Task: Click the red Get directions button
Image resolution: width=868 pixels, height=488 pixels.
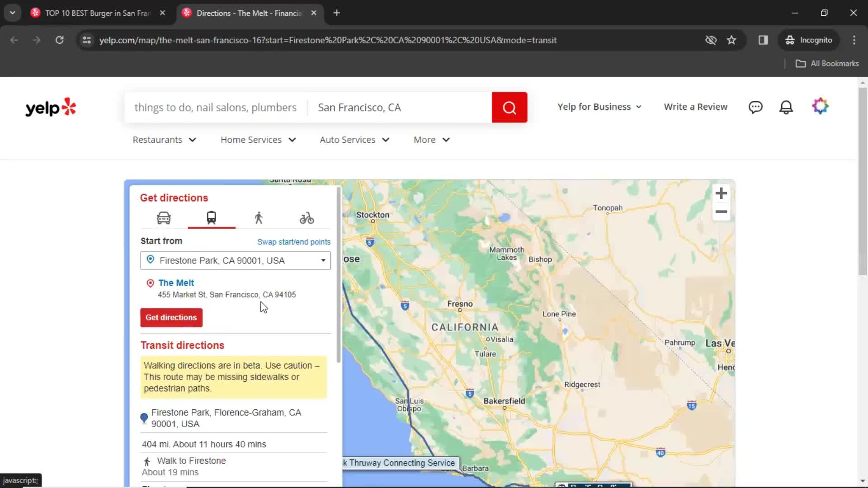Action: tap(171, 318)
